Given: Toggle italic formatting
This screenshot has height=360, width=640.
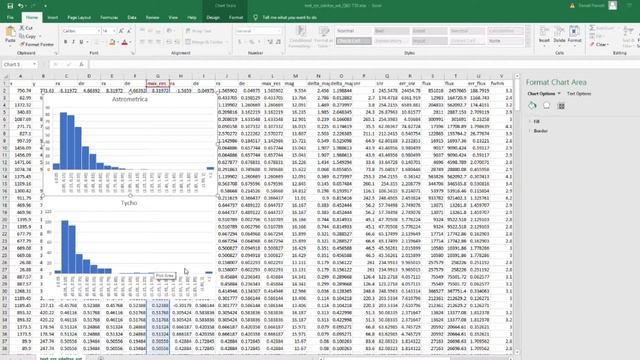Looking at the screenshot, I should tap(73, 42).
